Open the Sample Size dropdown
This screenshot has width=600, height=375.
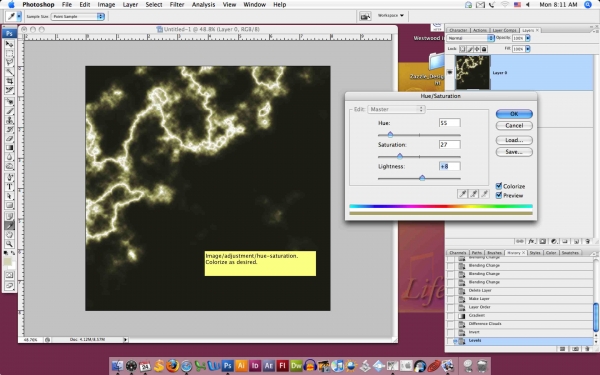[x=78, y=16]
